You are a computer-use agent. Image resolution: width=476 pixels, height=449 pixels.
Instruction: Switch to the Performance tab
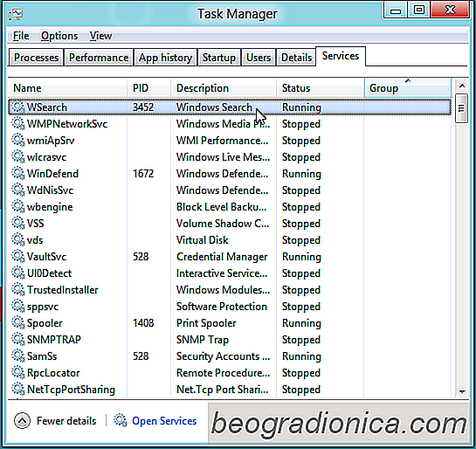click(99, 58)
